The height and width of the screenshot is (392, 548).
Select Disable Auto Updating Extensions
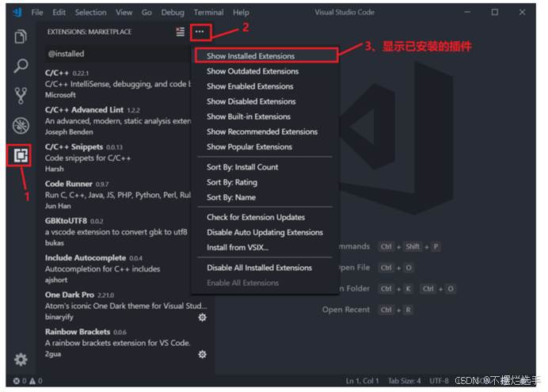pyautogui.click(x=265, y=232)
